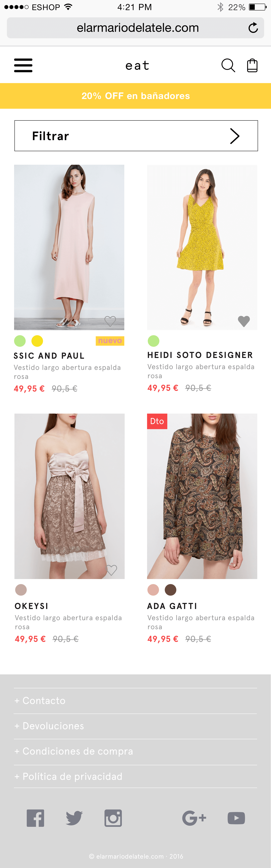Favorite the Ssic and Paul pink dress
The width and height of the screenshot is (271, 868).
tap(110, 321)
